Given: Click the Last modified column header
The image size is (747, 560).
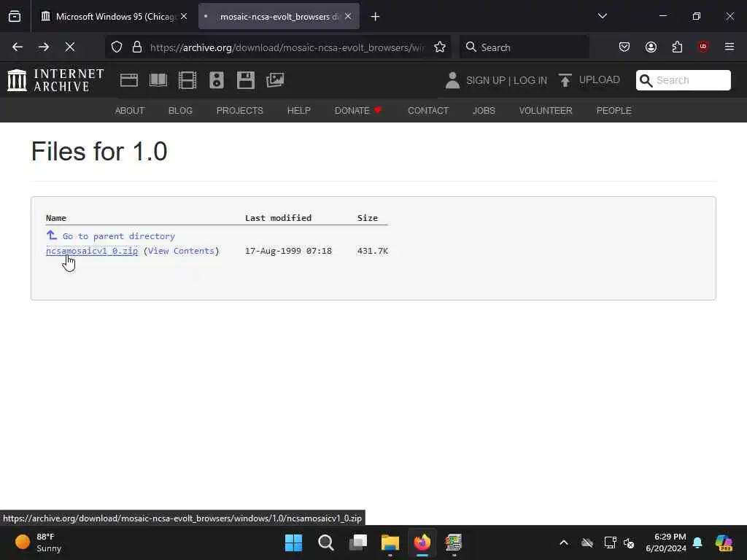Looking at the screenshot, I should coord(278,218).
